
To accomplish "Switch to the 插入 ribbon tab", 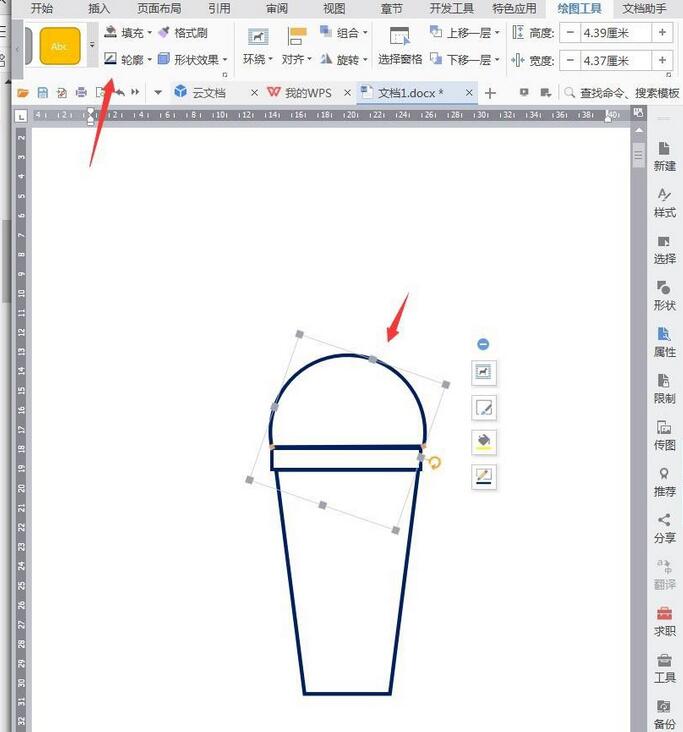I will [99, 8].
